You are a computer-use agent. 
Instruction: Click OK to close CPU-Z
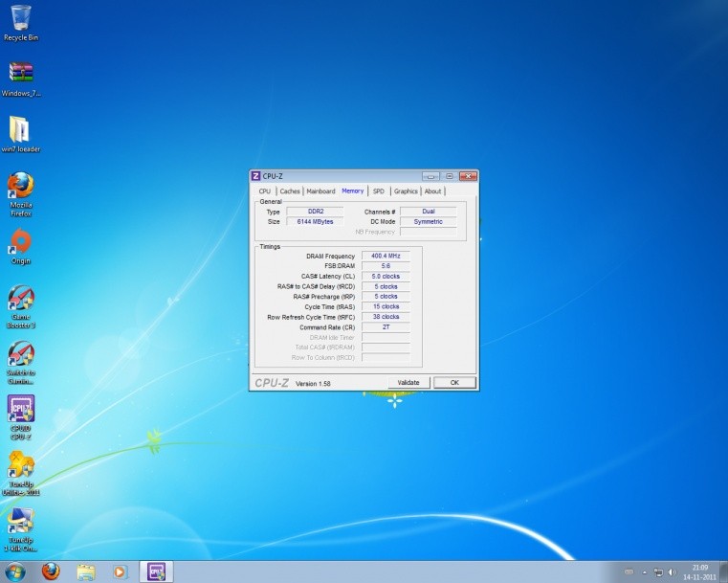[x=454, y=382]
